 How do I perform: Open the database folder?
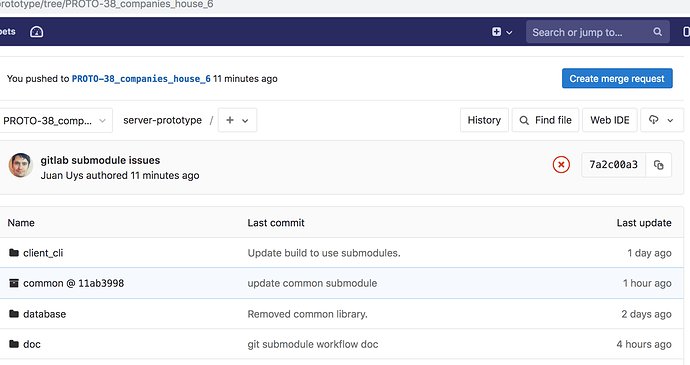[x=44, y=314]
